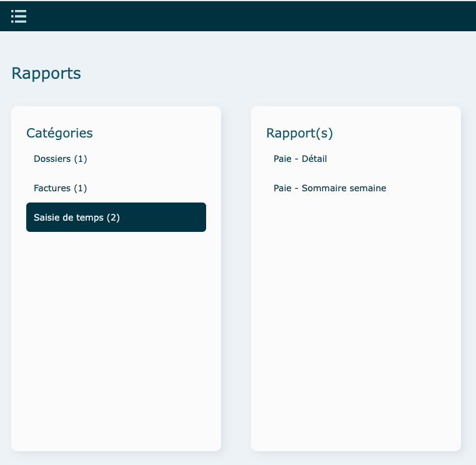Open the hamburger navigation menu

click(19, 16)
